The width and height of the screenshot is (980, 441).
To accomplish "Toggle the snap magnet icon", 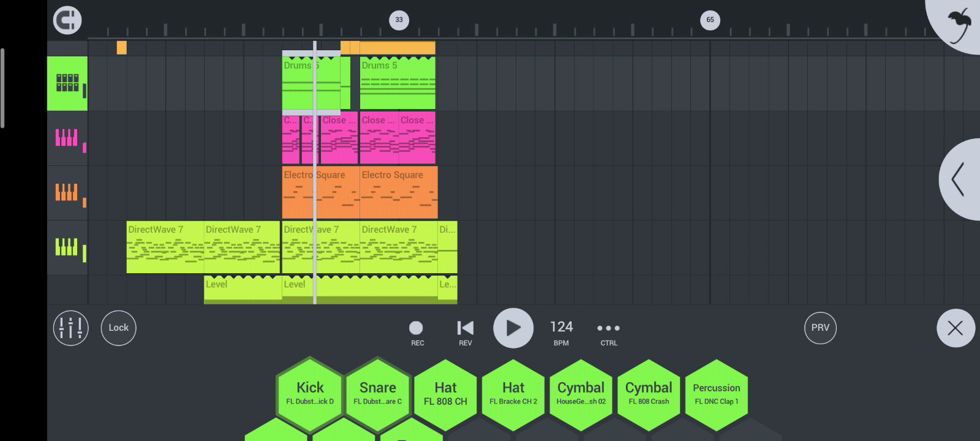I will click(x=67, y=20).
